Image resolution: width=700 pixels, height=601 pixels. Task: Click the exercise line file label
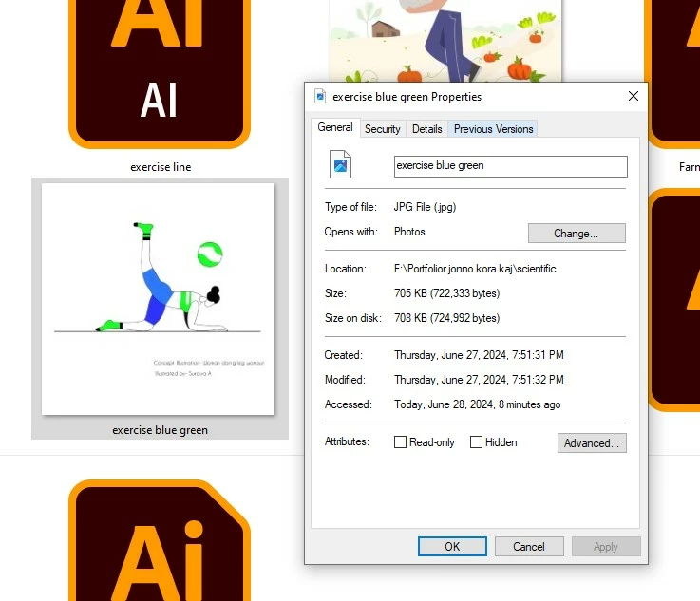(x=161, y=167)
